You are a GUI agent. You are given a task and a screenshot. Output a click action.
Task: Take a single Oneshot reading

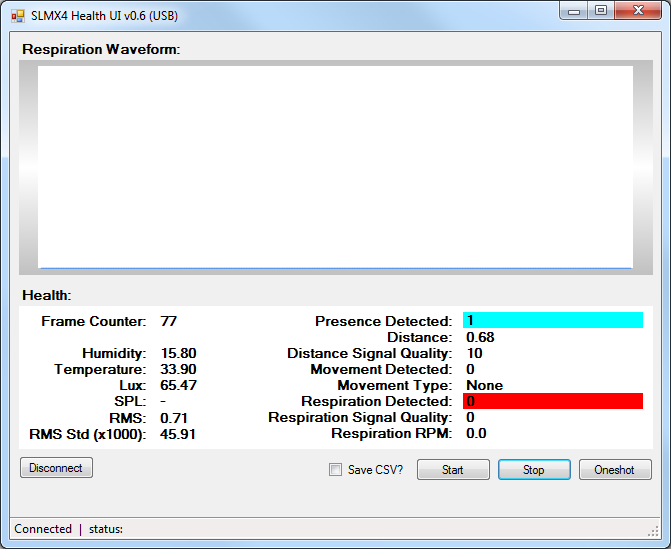615,470
